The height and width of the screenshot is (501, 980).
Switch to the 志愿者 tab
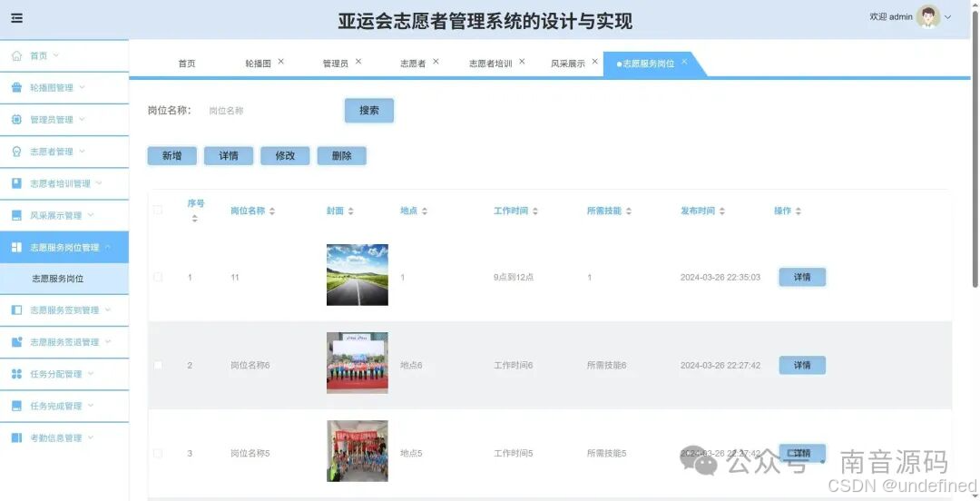pyautogui.click(x=413, y=64)
